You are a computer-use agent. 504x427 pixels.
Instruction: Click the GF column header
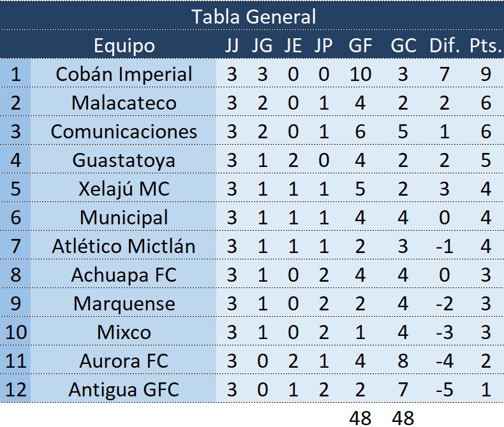coord(360,45)
